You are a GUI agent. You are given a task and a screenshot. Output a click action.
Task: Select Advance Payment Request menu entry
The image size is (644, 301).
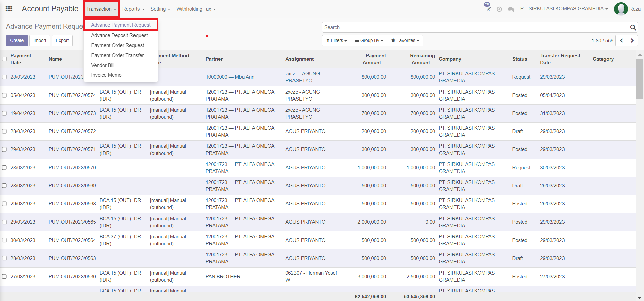pos(121,25)
